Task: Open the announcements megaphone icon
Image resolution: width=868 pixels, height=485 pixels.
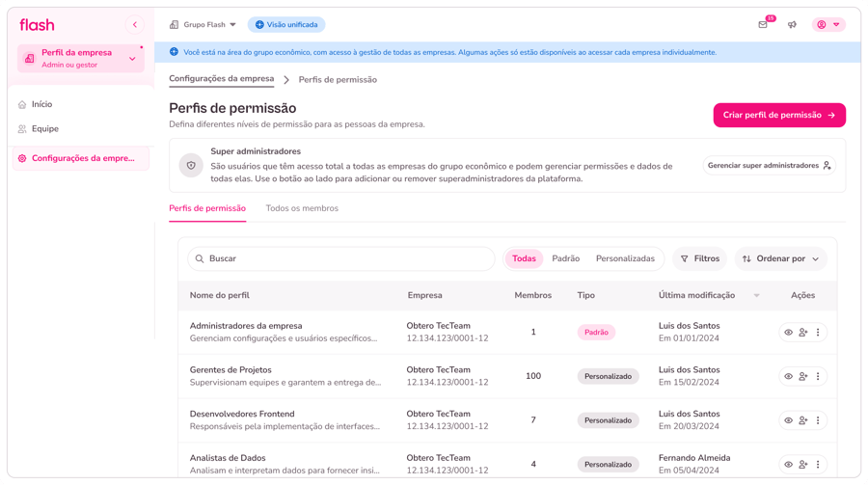Action: (x=792, y=24)
